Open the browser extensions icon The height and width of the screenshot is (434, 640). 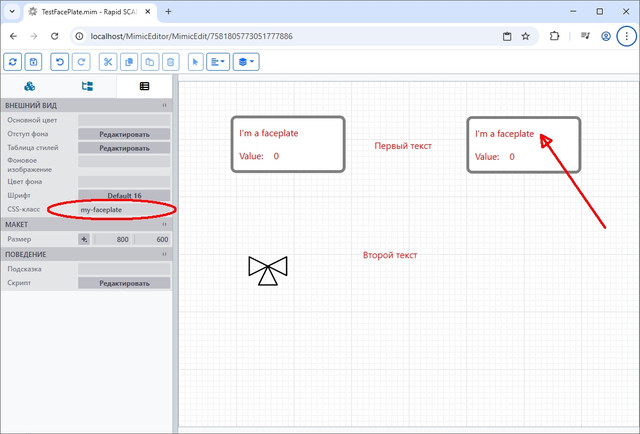coord(554,36)
